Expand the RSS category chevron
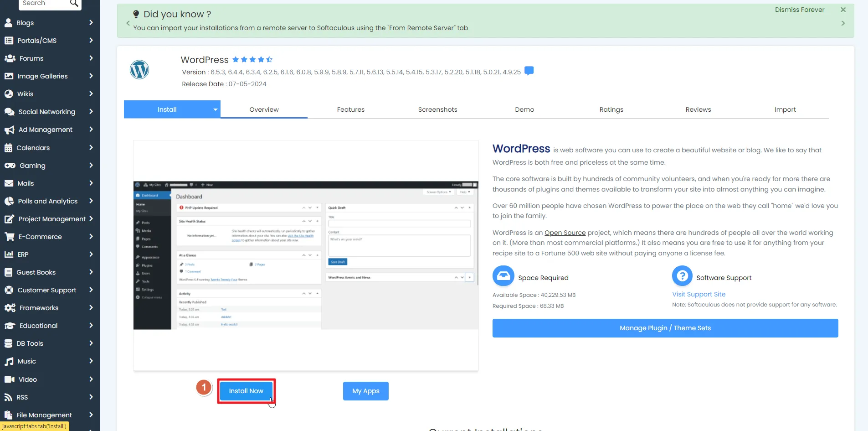Image resolution: width=868 pixels, height=431 pixels. (91, 397)
